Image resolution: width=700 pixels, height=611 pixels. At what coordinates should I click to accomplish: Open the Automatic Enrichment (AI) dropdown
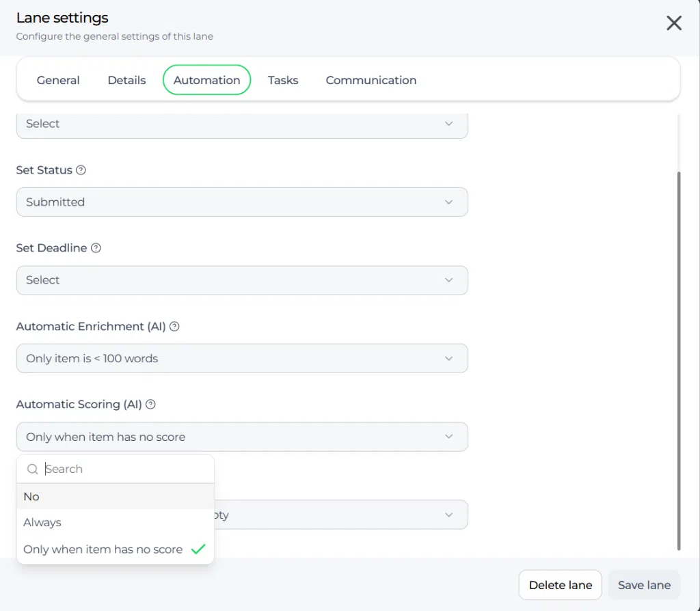coord(242,358)
